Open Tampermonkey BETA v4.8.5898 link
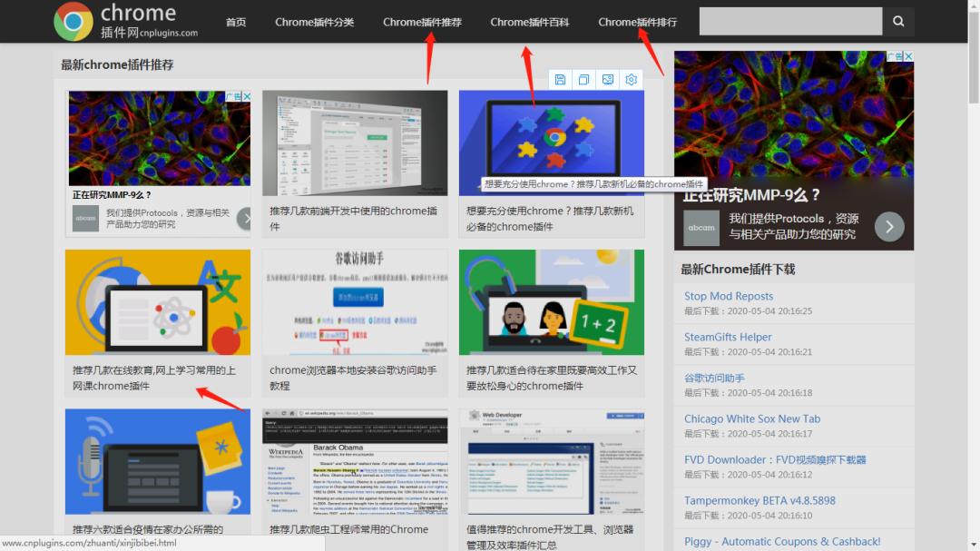 759,500
